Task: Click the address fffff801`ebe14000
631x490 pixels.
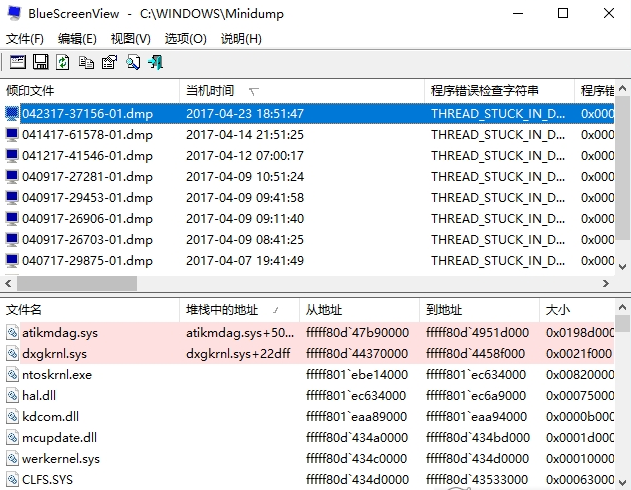Action: coord(357,375)
